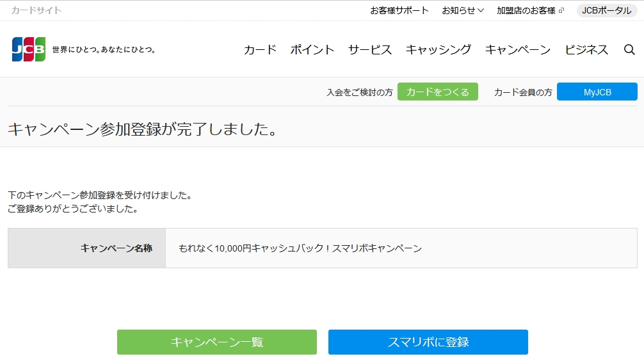Open お客様サポート link
The image size is (644, 361).
(399, 10)
